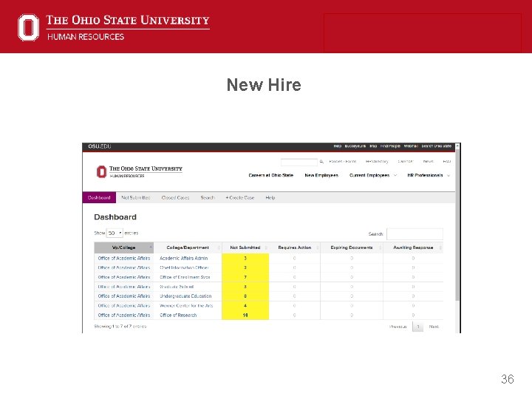Open the Undergraduate Education department link
This screenshot has width=532, height=399.
185,296
